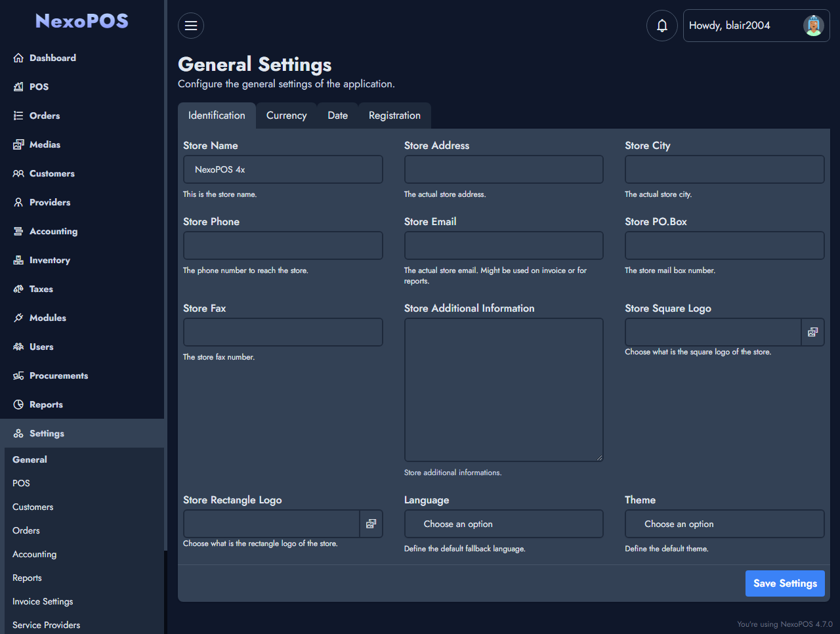This screenshot has width=840, height=634.
Task: Click the Settings cogs icon
Action: coord(18,433)
